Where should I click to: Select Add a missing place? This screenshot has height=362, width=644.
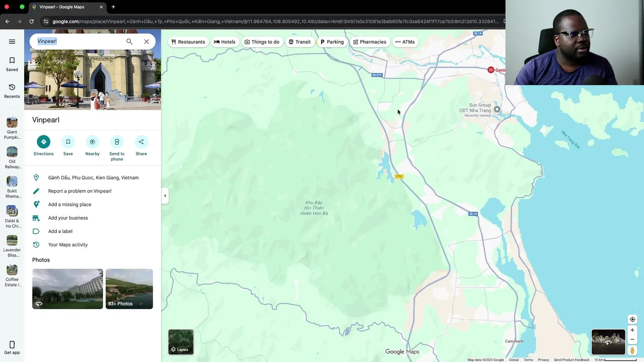coord(93,205)
